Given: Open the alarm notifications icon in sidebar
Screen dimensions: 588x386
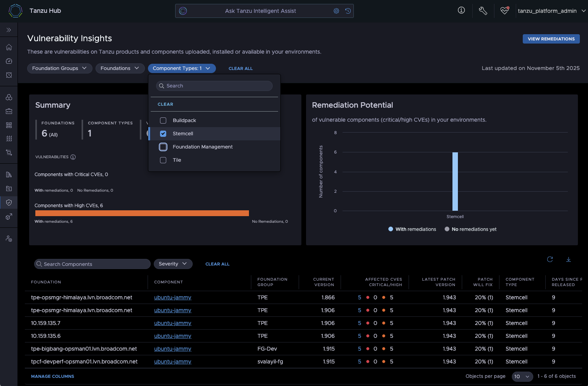Looking at the screenshot, I should (9, 75).
